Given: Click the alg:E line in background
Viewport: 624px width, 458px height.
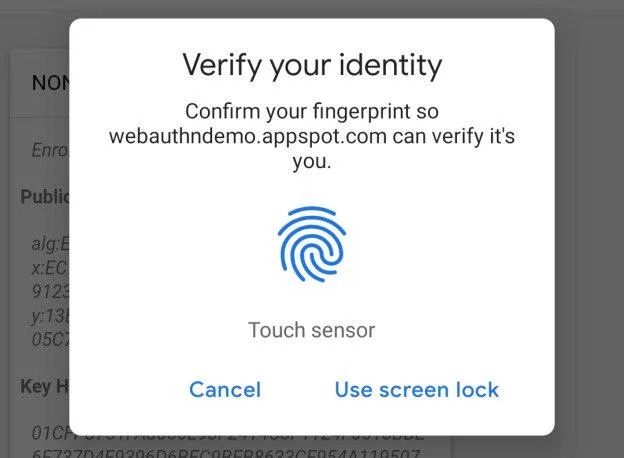Looking at the screenshot, I should (49, 241).
